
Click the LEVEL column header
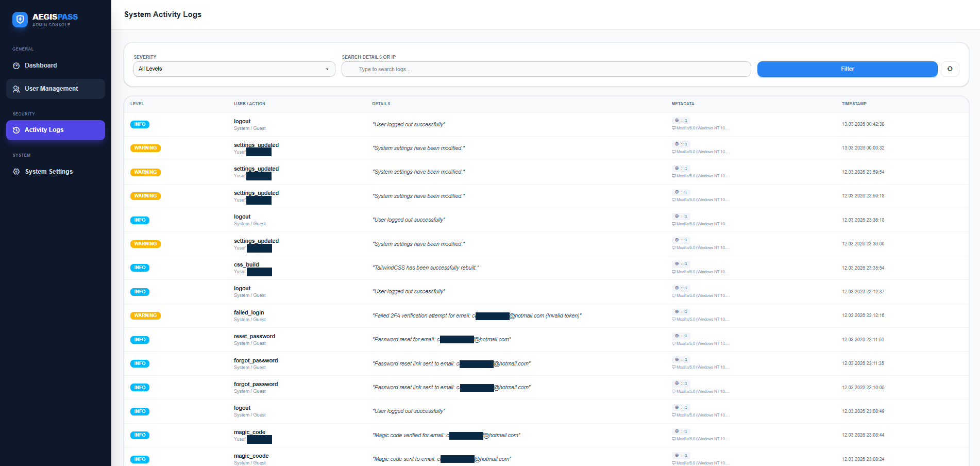pos(137,104)
